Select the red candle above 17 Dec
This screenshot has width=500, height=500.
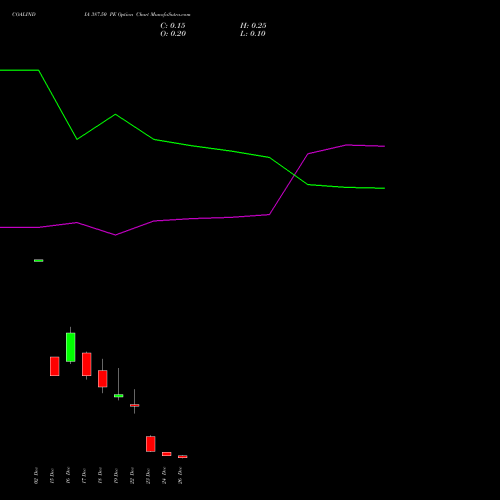pyautogui.click(x=87, y=364)
